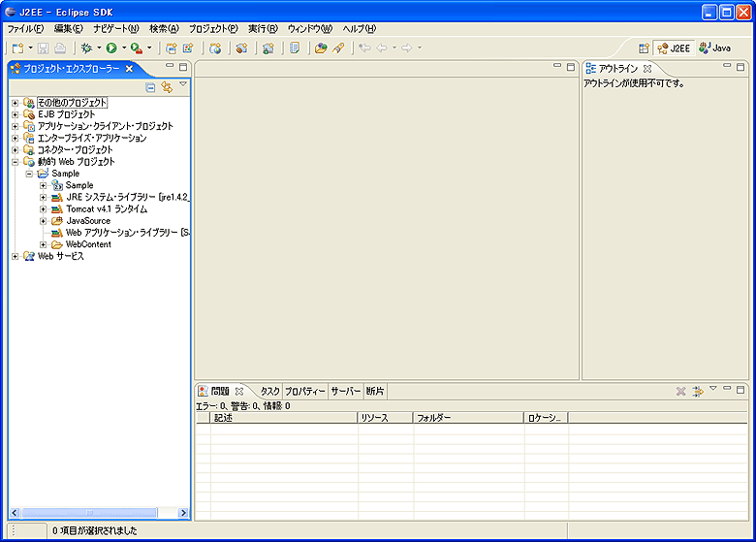Maximize the Project Explorer view
This screenshot has width=756, height=542.
pos(183,67)
